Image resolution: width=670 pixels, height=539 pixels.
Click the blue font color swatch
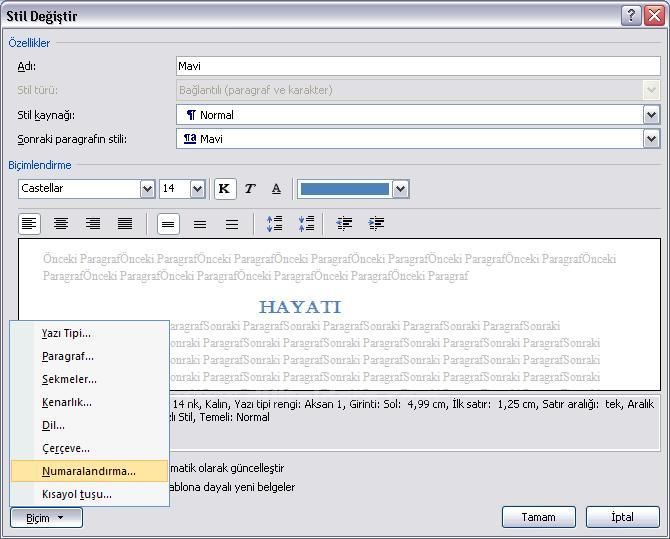(345, 189)
